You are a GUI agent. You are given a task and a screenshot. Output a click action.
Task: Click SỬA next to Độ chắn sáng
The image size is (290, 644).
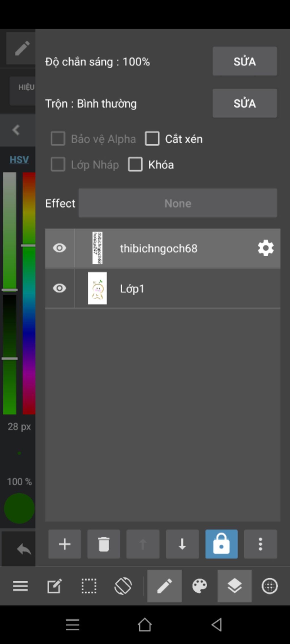pos(245,61)
